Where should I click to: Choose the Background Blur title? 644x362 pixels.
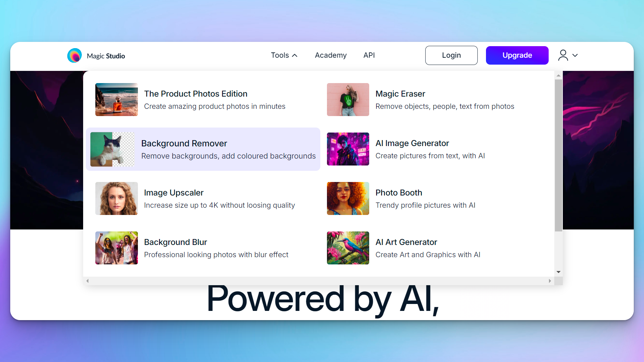coord(176,242)
